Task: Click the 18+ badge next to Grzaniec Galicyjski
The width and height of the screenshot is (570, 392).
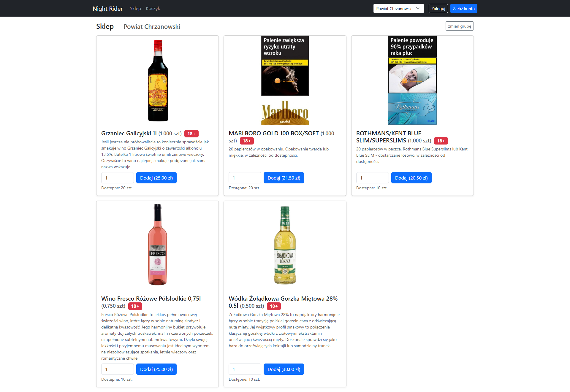Action: 191,134
